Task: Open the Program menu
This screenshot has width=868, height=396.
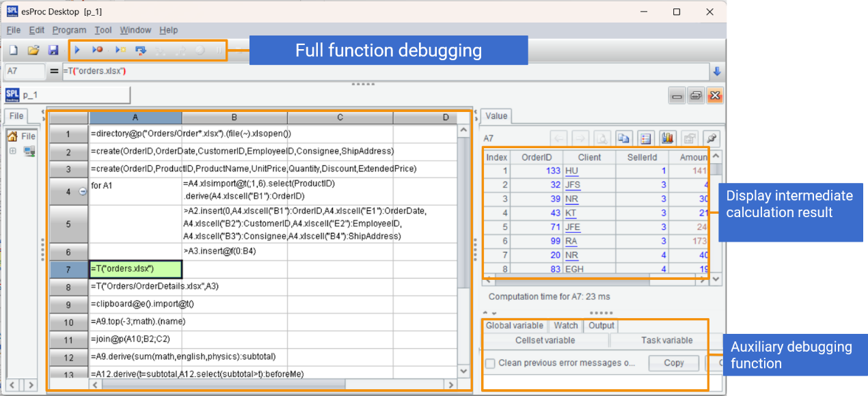Action: [69, 30]
